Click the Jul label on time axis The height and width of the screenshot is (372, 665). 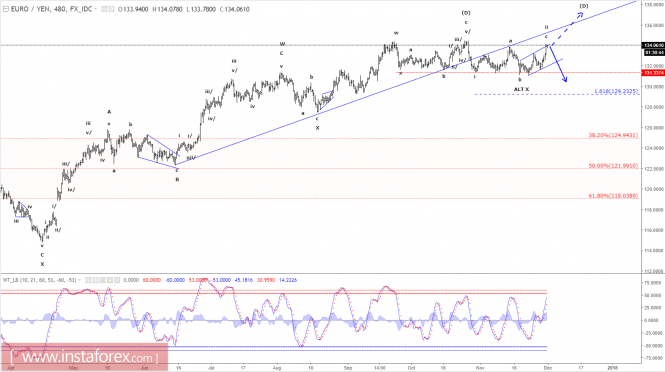(211, 368)
